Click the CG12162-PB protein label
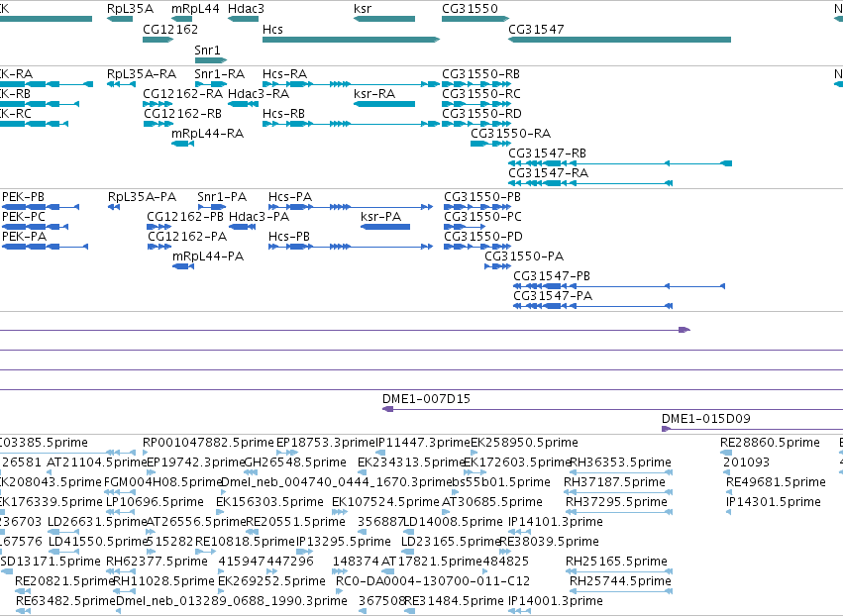Image resolution: width=843 pixels, height=616 pixels. 185,217
